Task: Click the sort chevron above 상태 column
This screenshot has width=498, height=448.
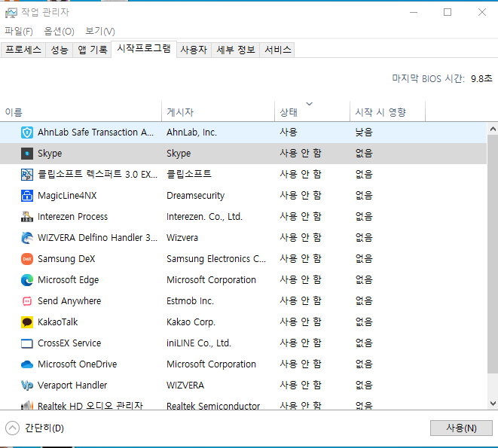Action: pyautogui.click(x=310, y=104)
